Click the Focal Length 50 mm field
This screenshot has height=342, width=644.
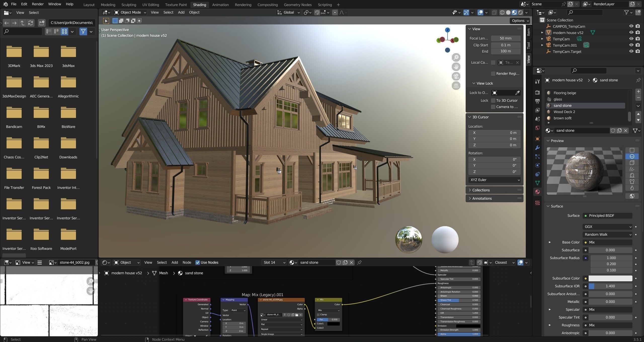pyautogui.click(x=505, y=38)
